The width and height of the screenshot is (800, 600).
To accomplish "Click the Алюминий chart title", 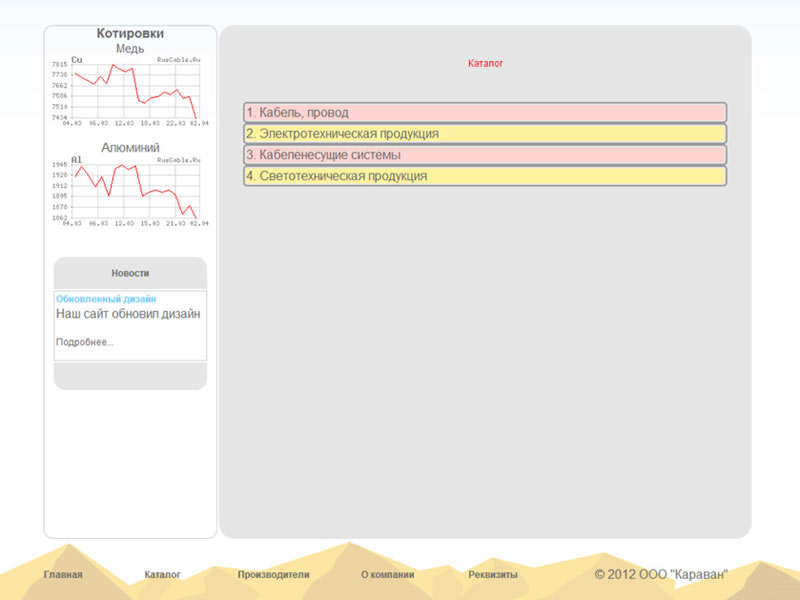I will (130, 147).
